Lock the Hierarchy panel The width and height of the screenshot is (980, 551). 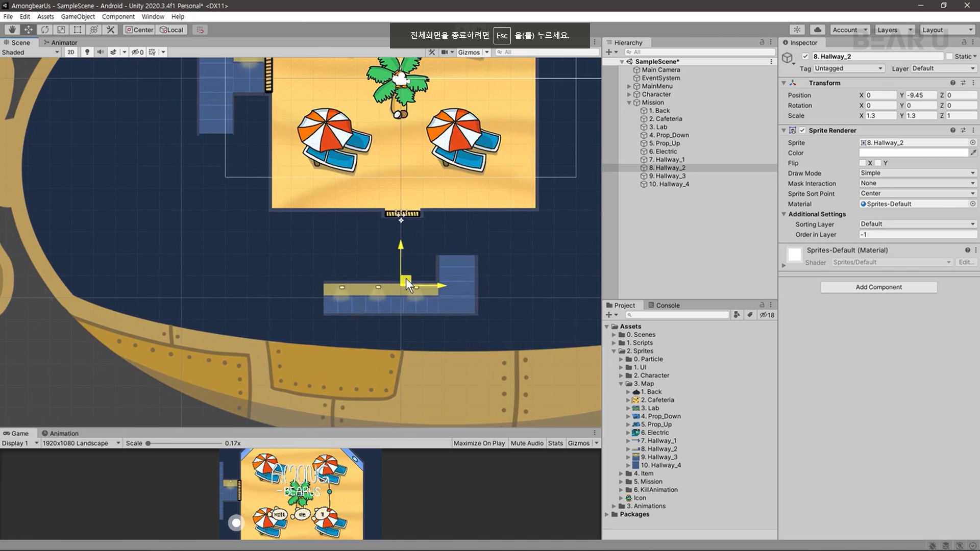tap(762, 42)
